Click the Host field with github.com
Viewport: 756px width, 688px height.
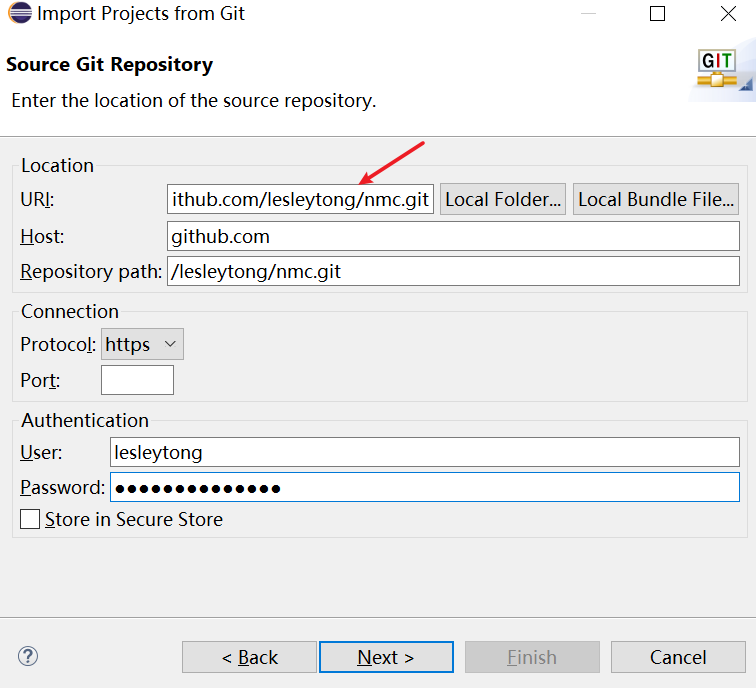coord(453,236)
